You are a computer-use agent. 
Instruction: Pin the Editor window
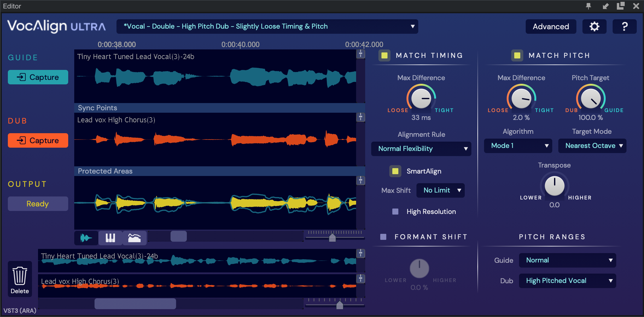click(588, 6)
